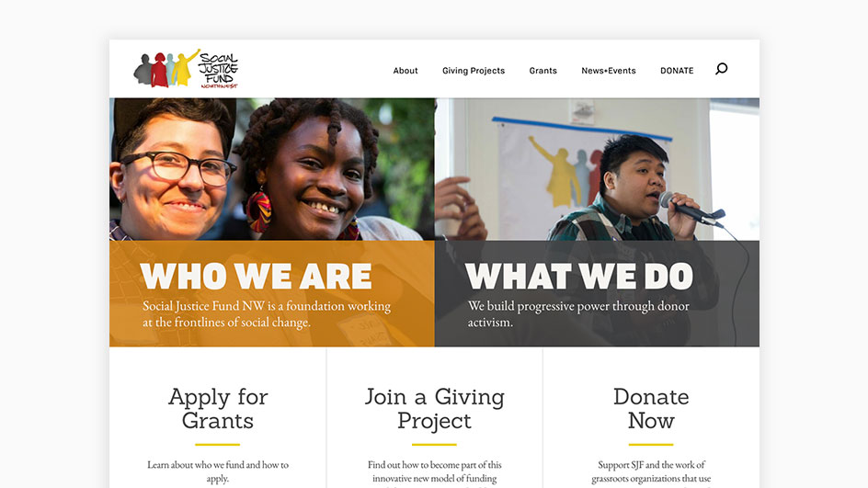Click the search magnifier icon
This screenshot has height=488, width=868.
tap(721, 69)
